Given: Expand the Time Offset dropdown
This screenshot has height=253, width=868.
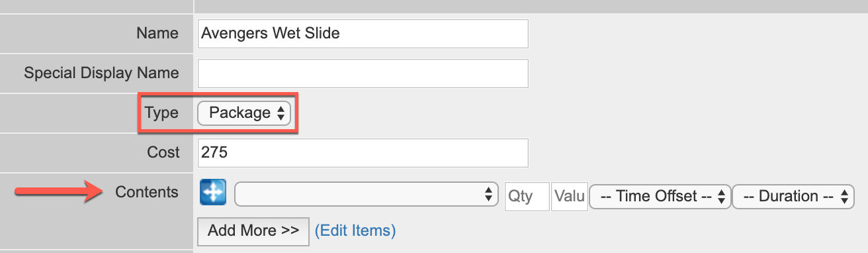Looking at the screenshot, I should [660, 197].
